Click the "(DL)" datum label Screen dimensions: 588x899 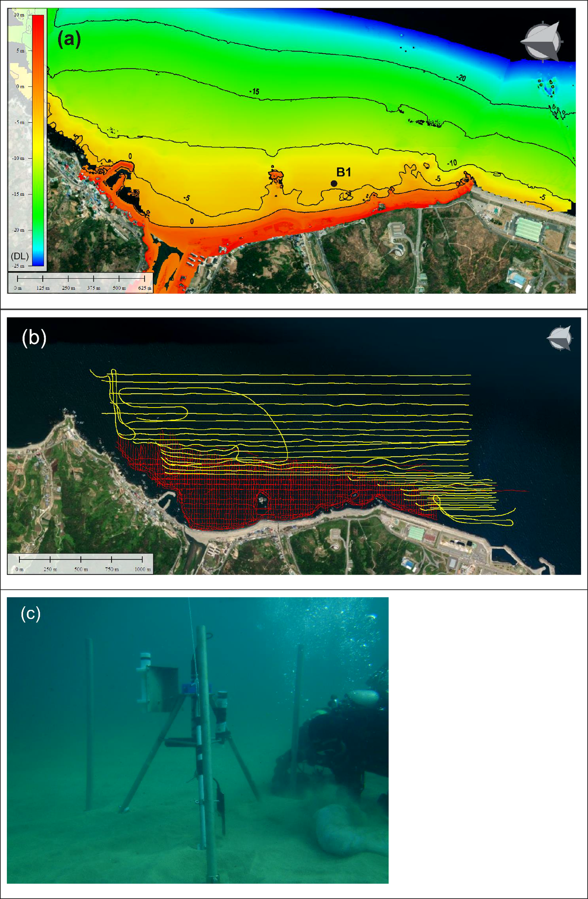(20, 256)
